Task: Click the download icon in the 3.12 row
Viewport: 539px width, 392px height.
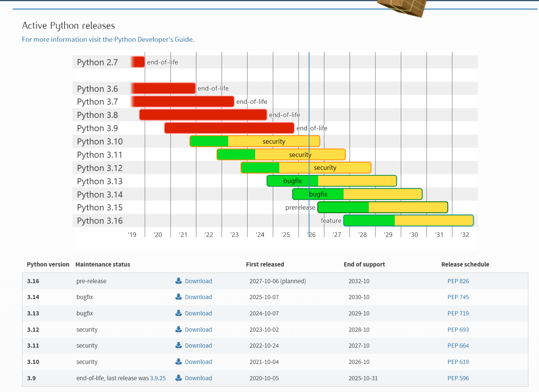Action: click(x=178, y=329)
